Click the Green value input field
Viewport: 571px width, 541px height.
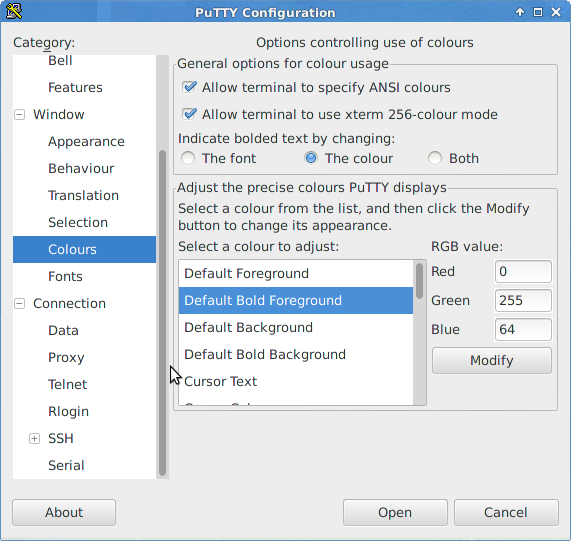(x=523, y=300)
